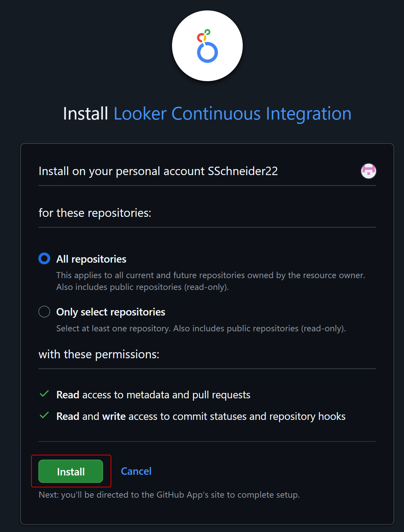Click the 'Next: you'll be directed' note

(x=169, y=495)
